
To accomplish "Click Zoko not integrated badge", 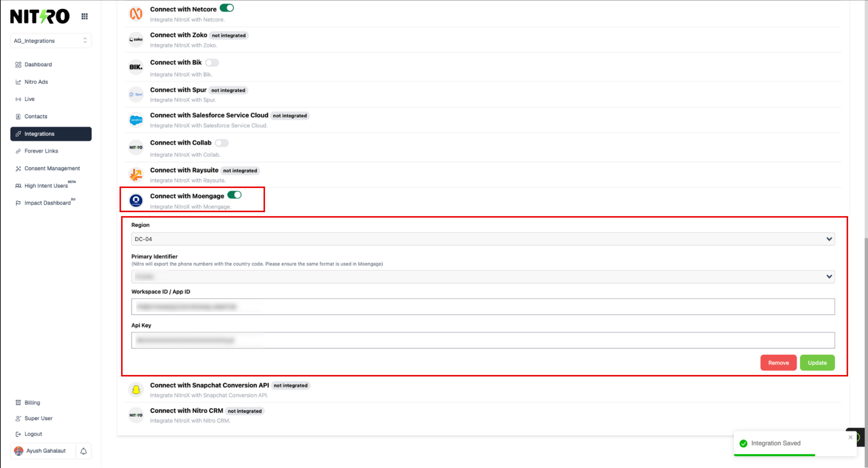I will tap(229, 35).
